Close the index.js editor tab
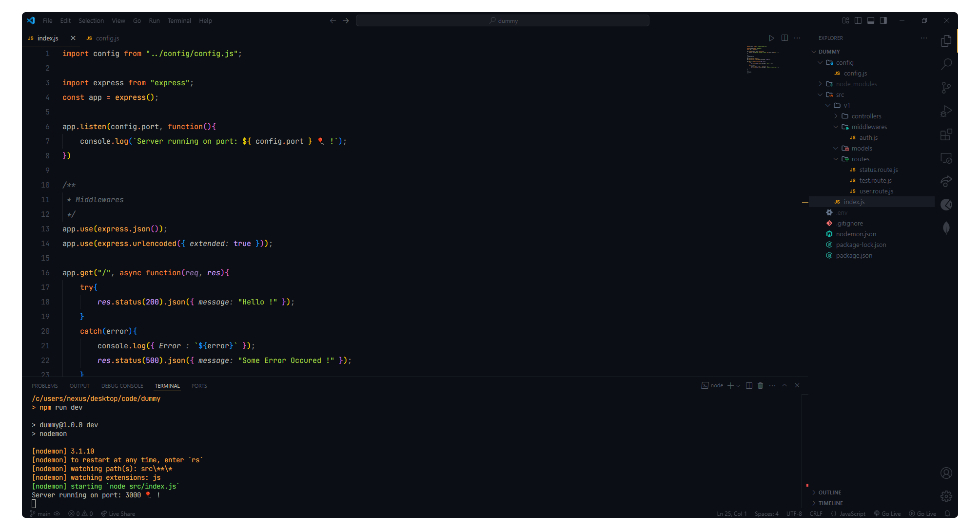The height and width of the screenshot is (530, 980). pyautogui.click(x=73, y=38)
